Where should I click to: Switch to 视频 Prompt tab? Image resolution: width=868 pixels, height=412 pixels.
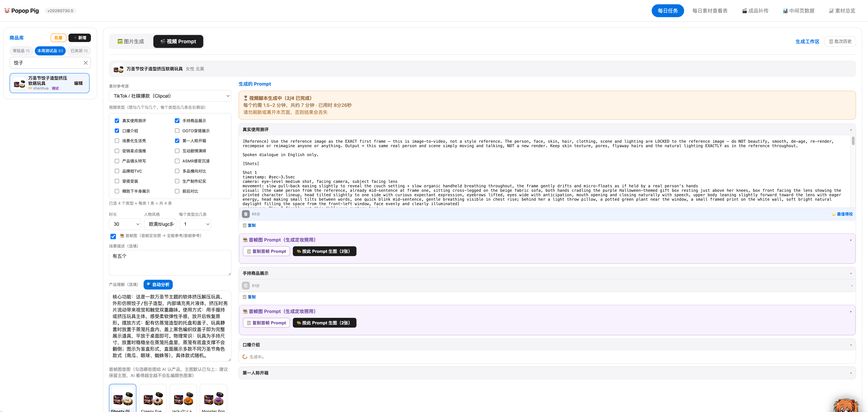[x=178, y=42]
